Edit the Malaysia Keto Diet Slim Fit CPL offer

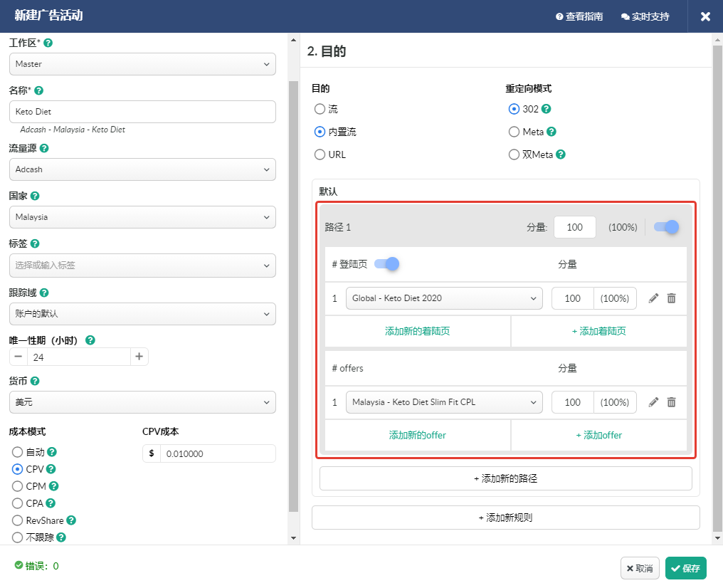coord(653,402)
